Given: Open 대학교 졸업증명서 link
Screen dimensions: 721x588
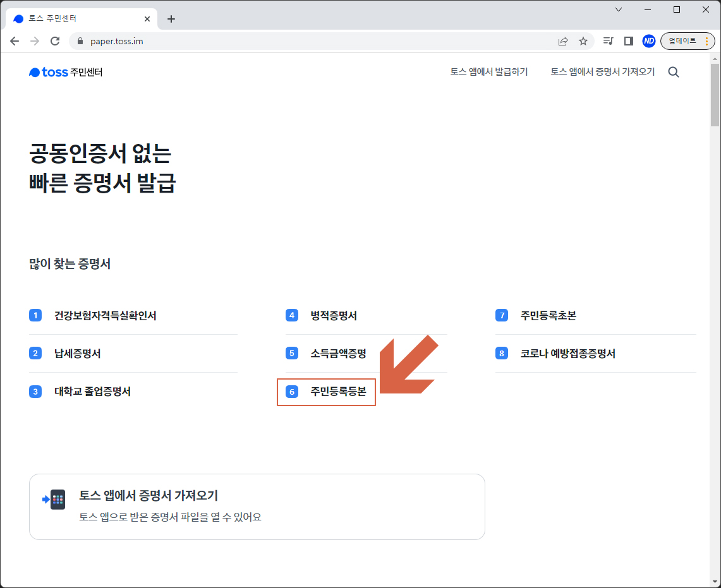Looking at the screenshot, I should coord(92,392).
